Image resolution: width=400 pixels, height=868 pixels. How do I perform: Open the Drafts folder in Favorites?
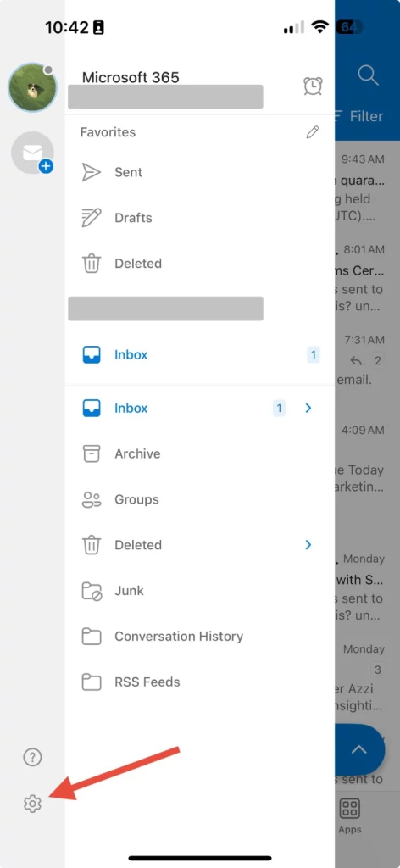[200, 218]
